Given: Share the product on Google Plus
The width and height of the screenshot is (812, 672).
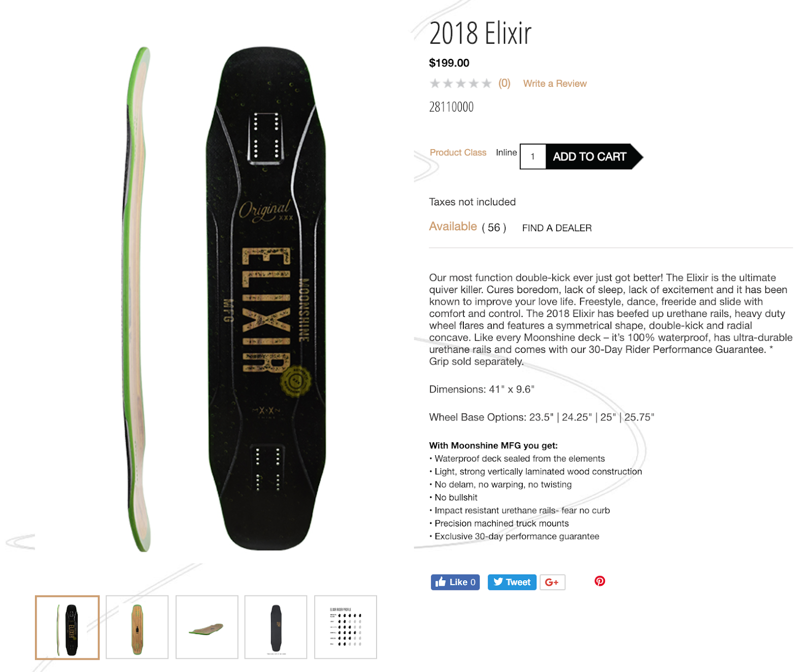Looking at the screenshot, I should point(552,582).
